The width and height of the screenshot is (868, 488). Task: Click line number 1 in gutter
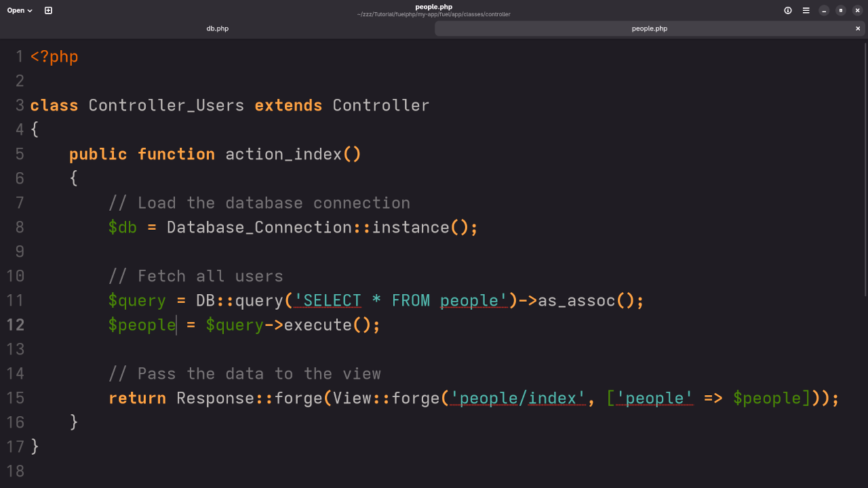point(20,56)
